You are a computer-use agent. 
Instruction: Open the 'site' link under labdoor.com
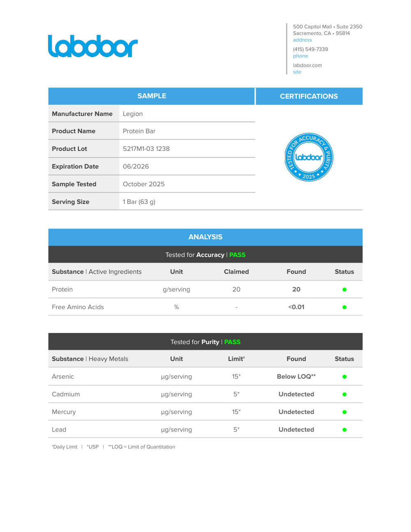297,72
